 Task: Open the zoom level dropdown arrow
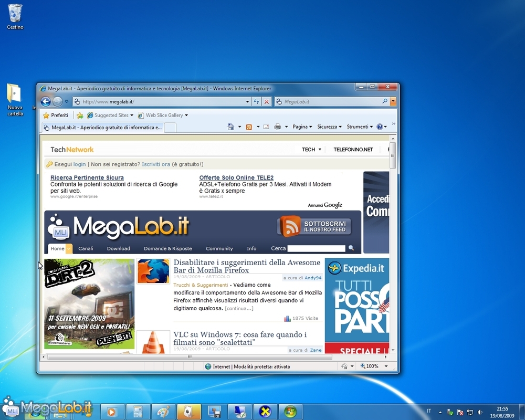(386, 366)
